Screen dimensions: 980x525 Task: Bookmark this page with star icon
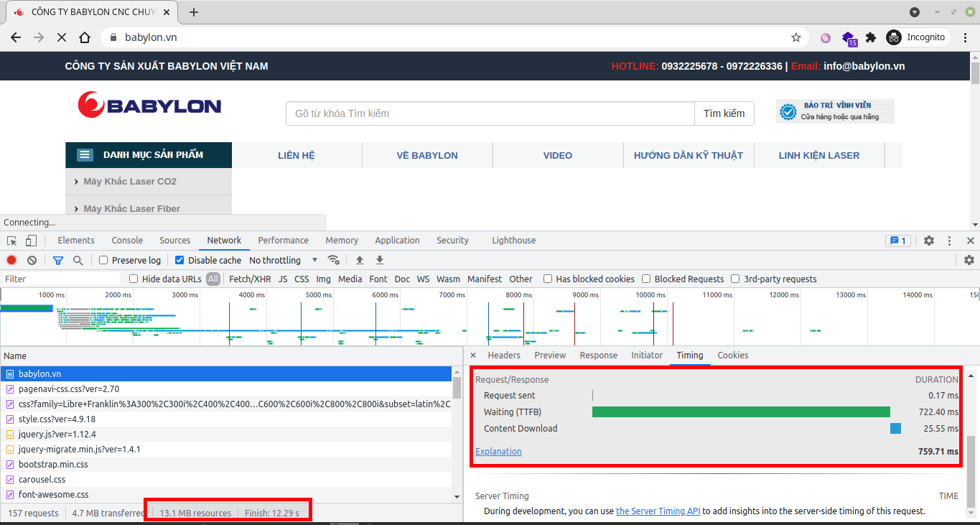point(795,37)
